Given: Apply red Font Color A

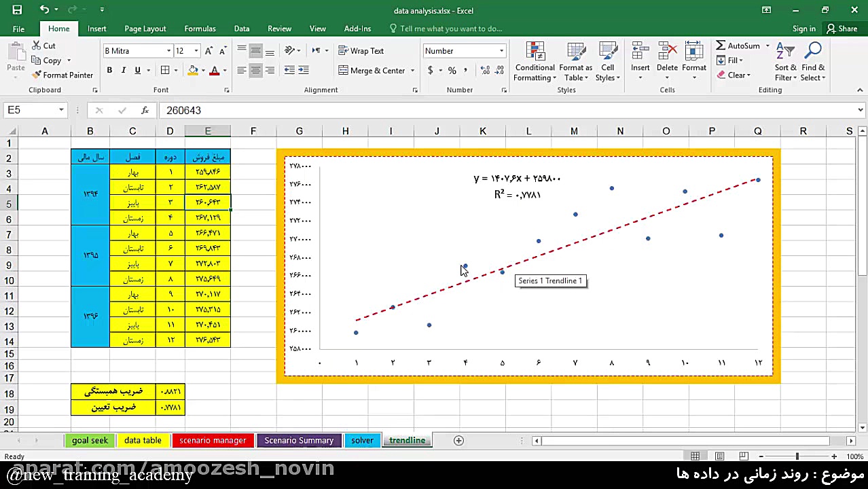Looking at the screenshot, I should 215,71.
